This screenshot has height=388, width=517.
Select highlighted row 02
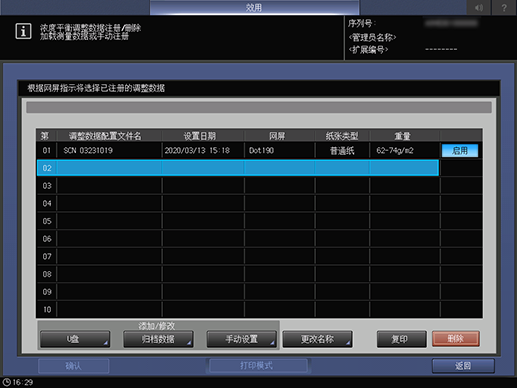238,168
